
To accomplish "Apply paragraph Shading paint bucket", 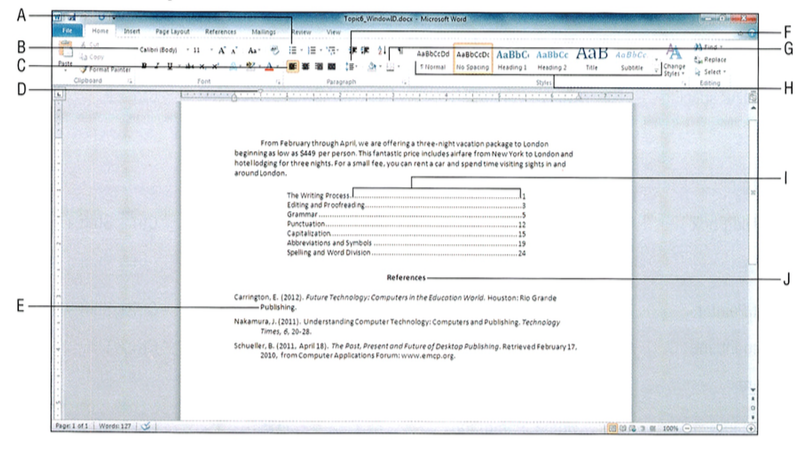I will pyautogui.click(x=372, y=67).
